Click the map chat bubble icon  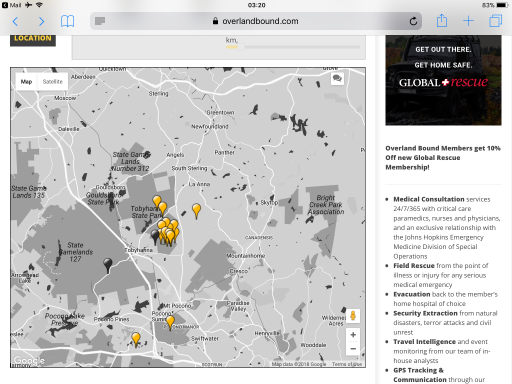[x=337, y=79]
